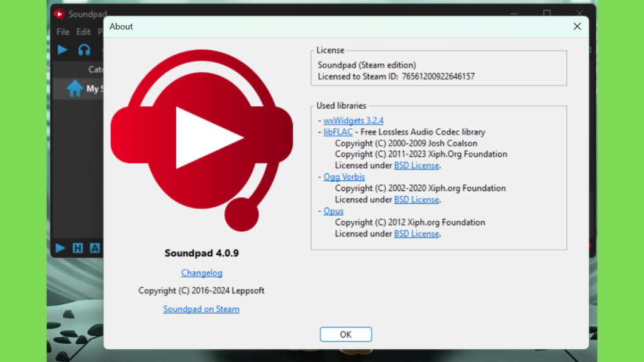Open the wxWidgets 3.2.4 link

point(353,121)
